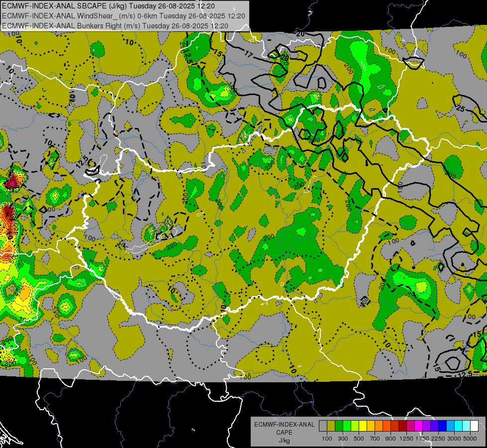Click the 3000 value under the legend bar
The height and width of the screenshot is (448, 487).
click(x=454, y=439)
